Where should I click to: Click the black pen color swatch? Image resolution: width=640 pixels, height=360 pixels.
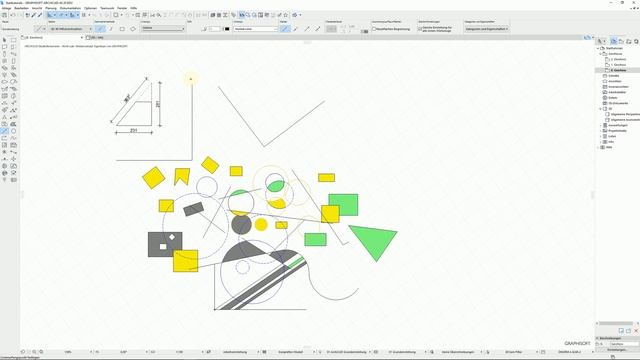227,29
